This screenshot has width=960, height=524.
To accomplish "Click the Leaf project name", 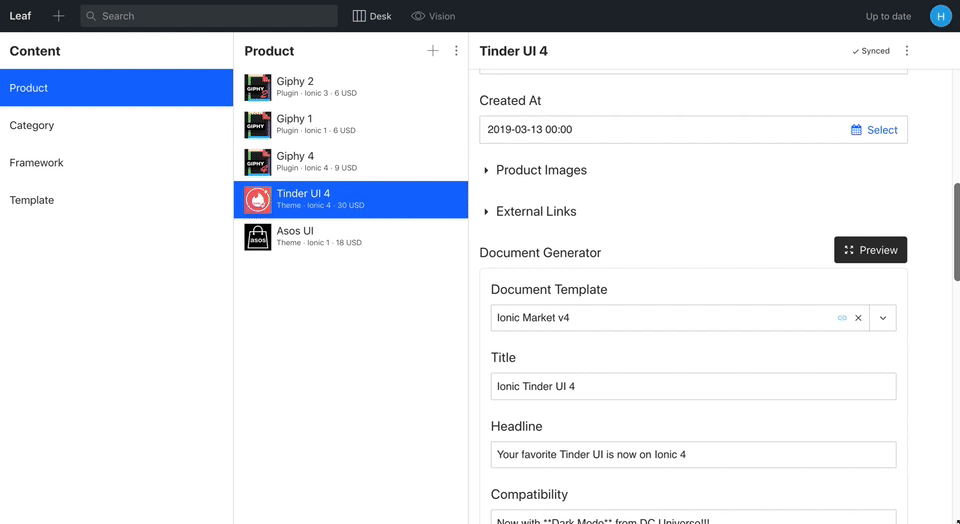I will pyautogui.click(x=20, y=16).
